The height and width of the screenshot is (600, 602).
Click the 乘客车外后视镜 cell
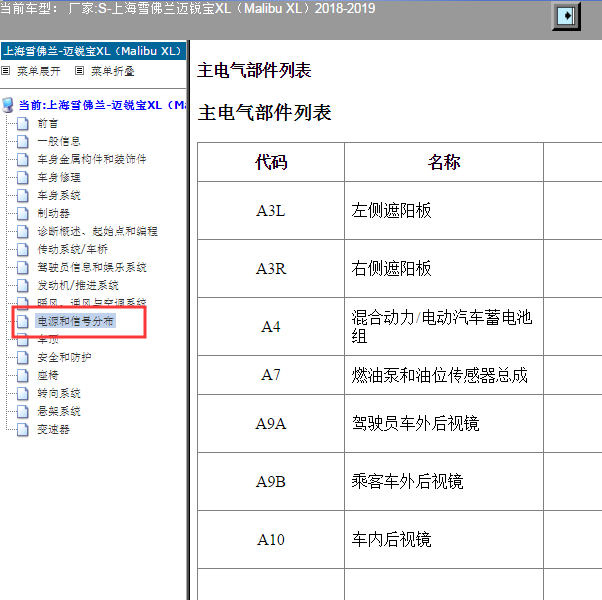[444, 481]
